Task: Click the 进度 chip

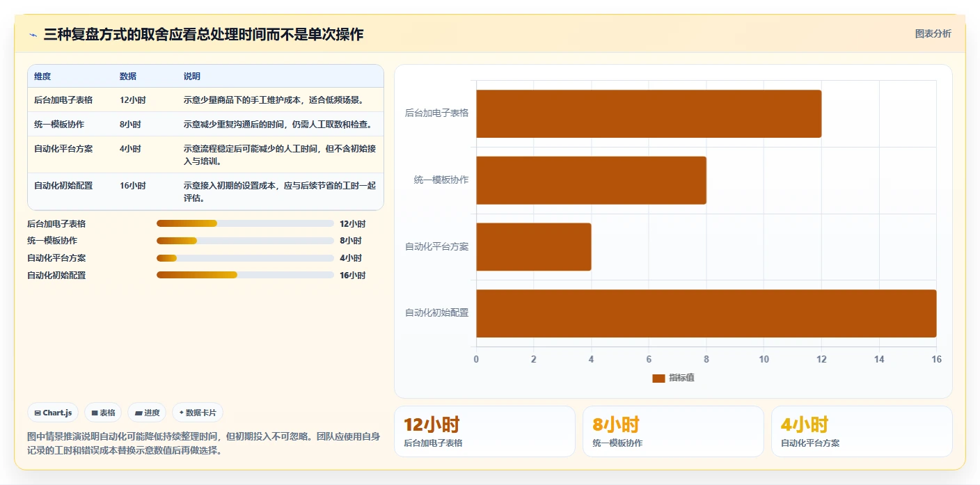Action: (147, 413)
